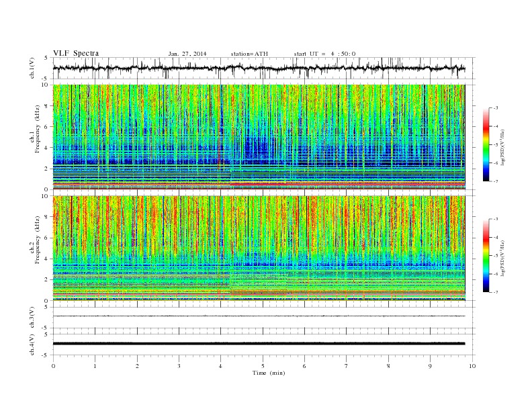
Task: Click the "-4" tick on ch.2 colorbar
Action: pyautogui.click(x=496, y=237)
